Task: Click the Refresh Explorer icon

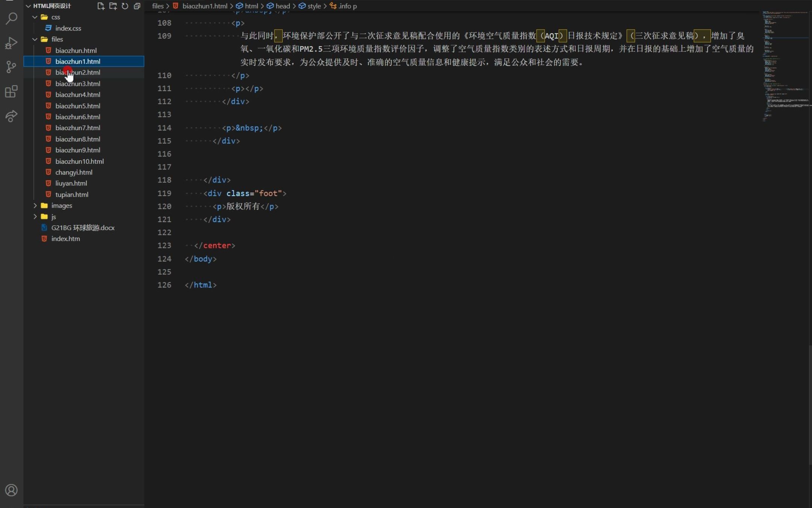Action: point(126,6)
